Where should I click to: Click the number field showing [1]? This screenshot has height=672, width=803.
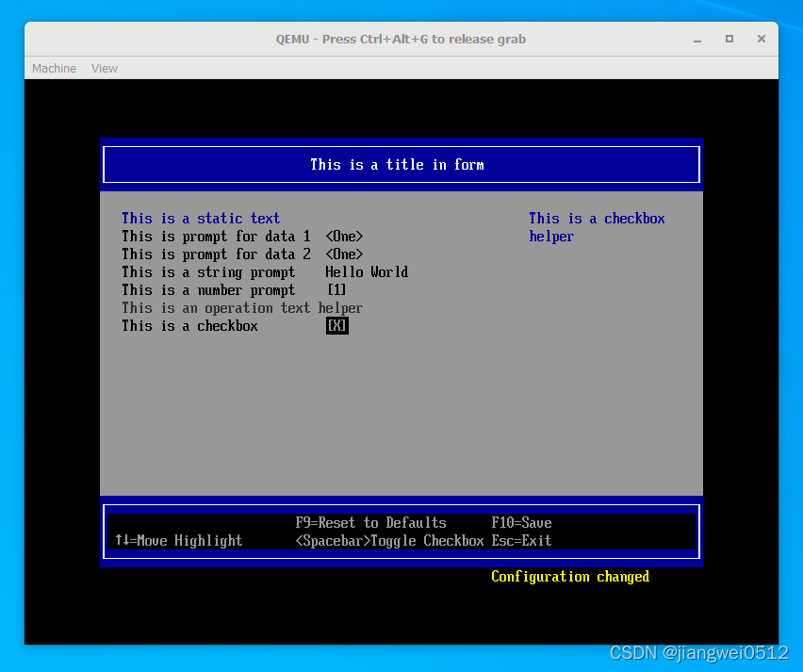[x=336, y=290]
